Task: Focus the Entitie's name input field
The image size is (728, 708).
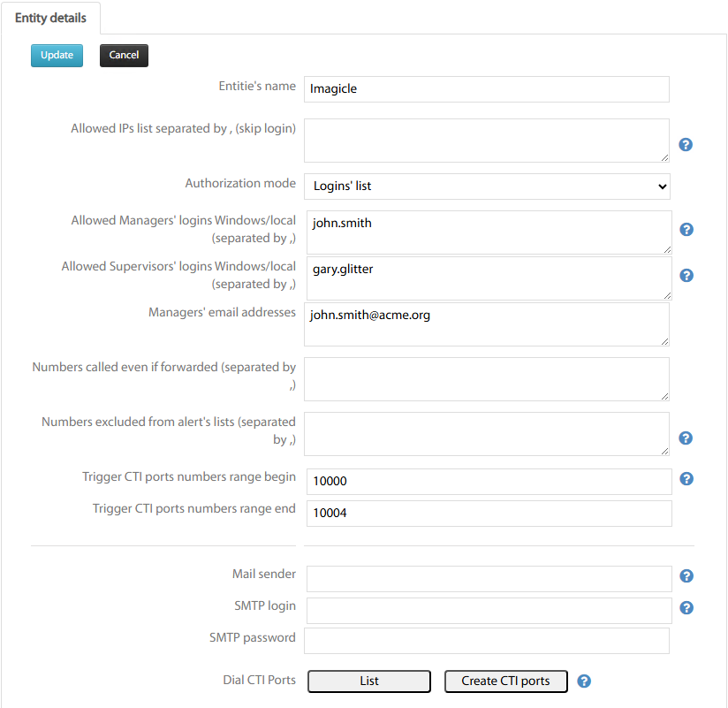Action: tap(487, 89)
